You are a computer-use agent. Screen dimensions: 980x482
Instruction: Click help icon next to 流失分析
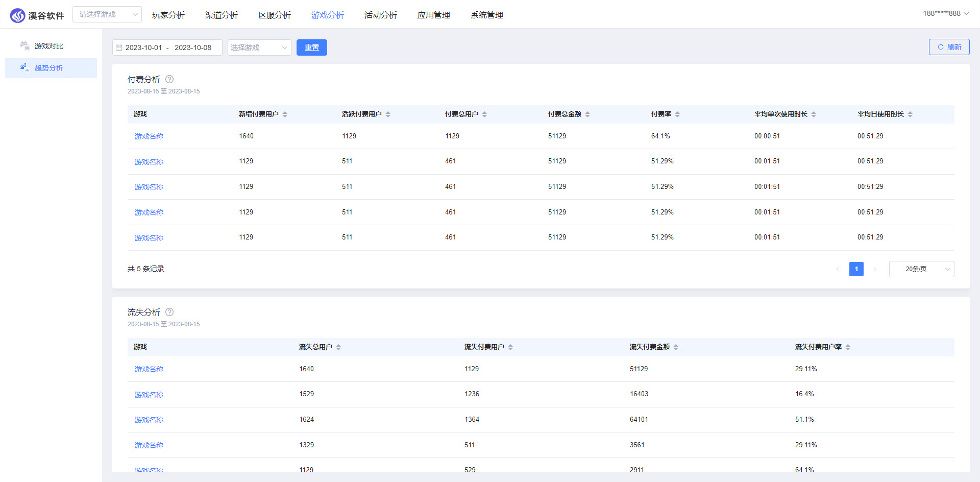[169, 312]
